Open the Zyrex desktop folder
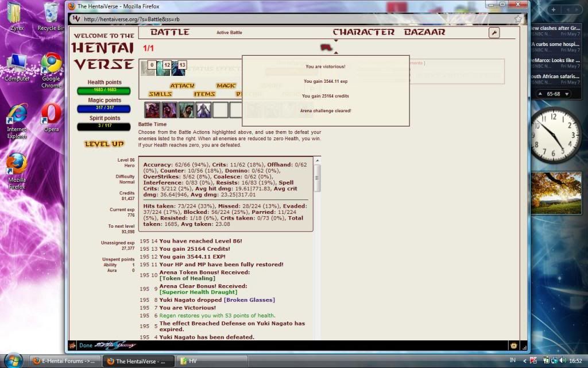The width and height of the screenshot is (588, 368). 17,17
